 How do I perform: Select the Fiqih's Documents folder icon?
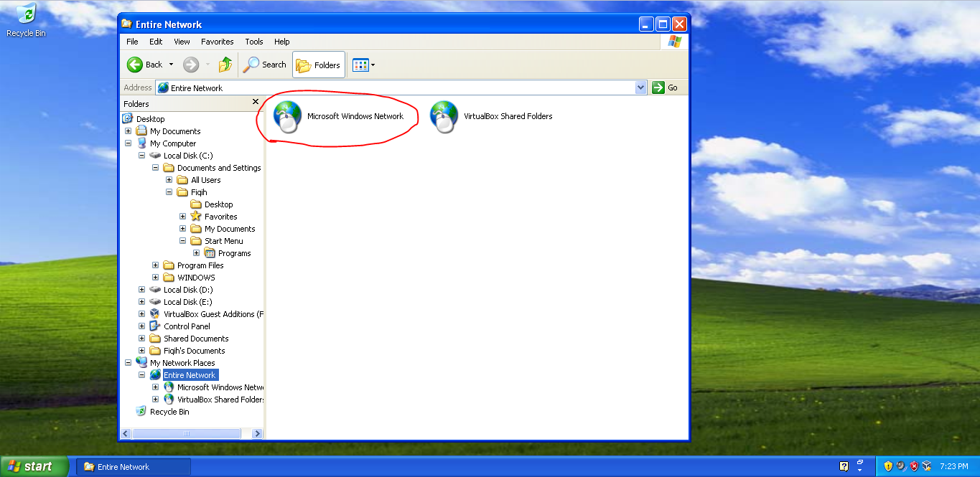155,351
